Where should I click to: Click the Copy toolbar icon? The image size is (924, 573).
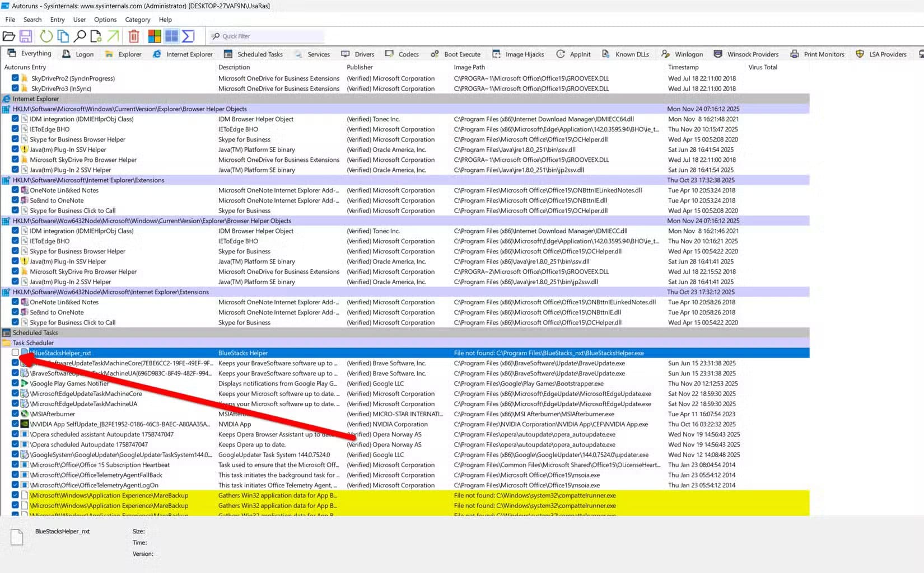pos(62,36)
